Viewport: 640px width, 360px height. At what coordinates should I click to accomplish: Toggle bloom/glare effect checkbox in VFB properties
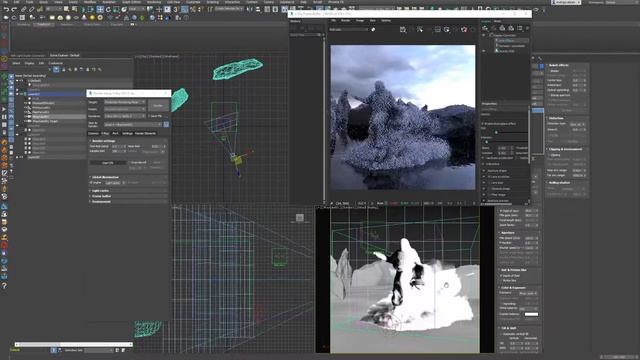483,123
